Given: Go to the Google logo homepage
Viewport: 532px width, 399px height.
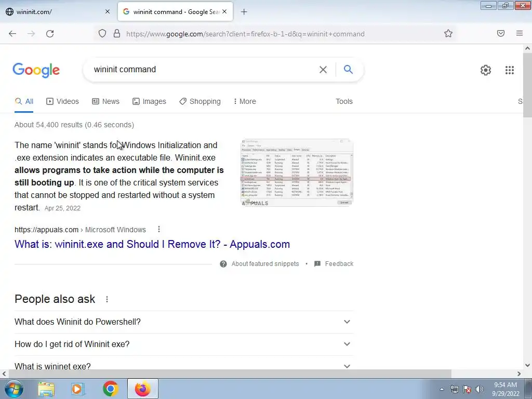Looking at the screenshot, I should pos(36,70).
